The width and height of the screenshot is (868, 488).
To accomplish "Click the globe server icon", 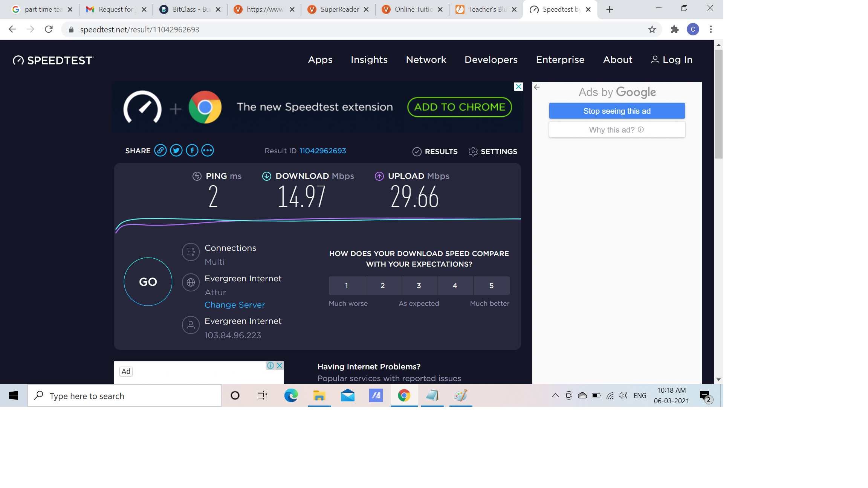I will 191,282.
